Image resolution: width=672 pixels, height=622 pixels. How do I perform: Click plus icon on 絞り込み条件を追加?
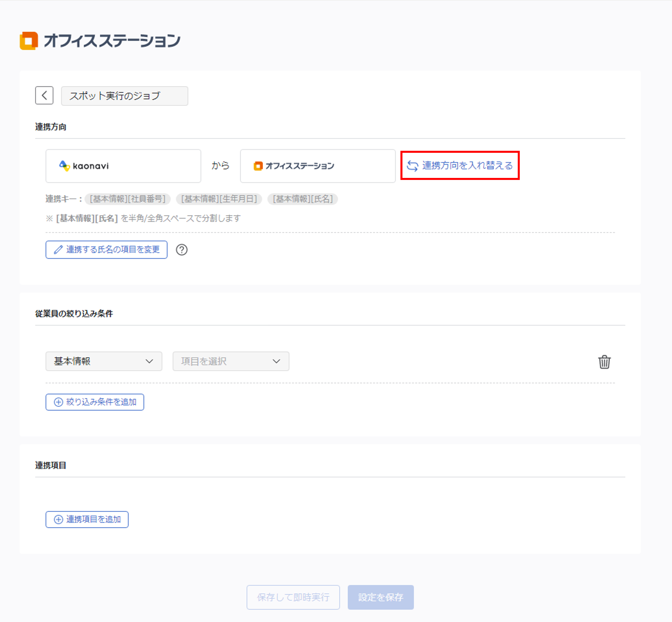tap(59, 402)
